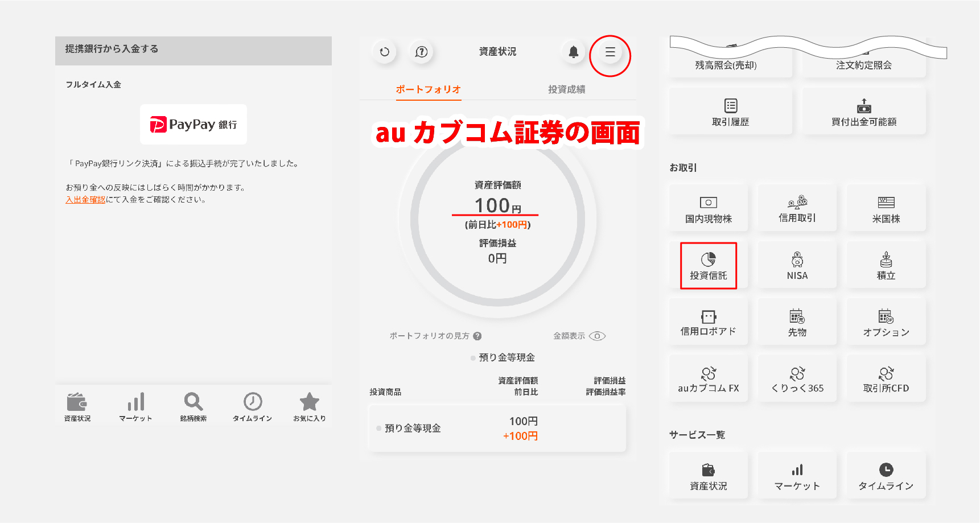Open the notification bell

574,52
